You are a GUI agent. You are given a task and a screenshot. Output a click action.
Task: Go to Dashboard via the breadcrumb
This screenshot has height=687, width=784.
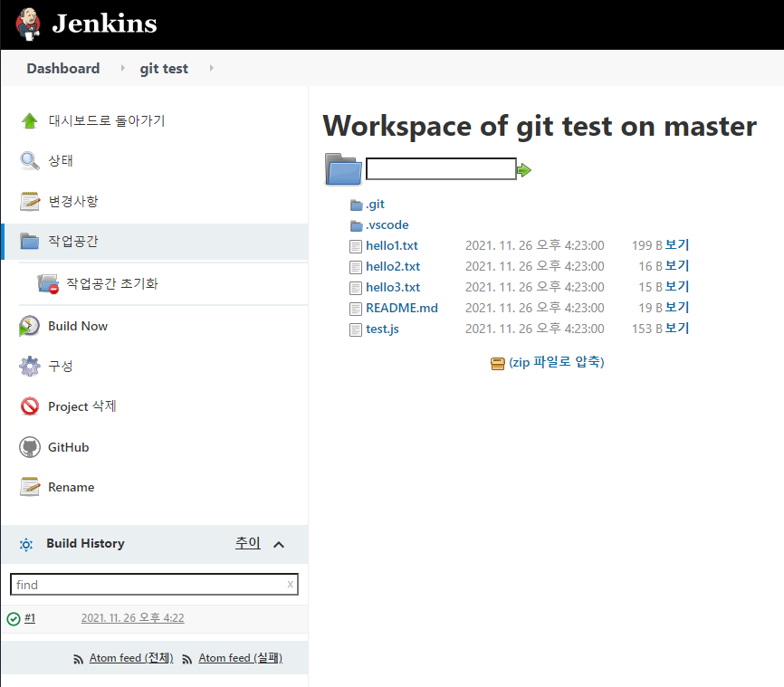(62, 68)
